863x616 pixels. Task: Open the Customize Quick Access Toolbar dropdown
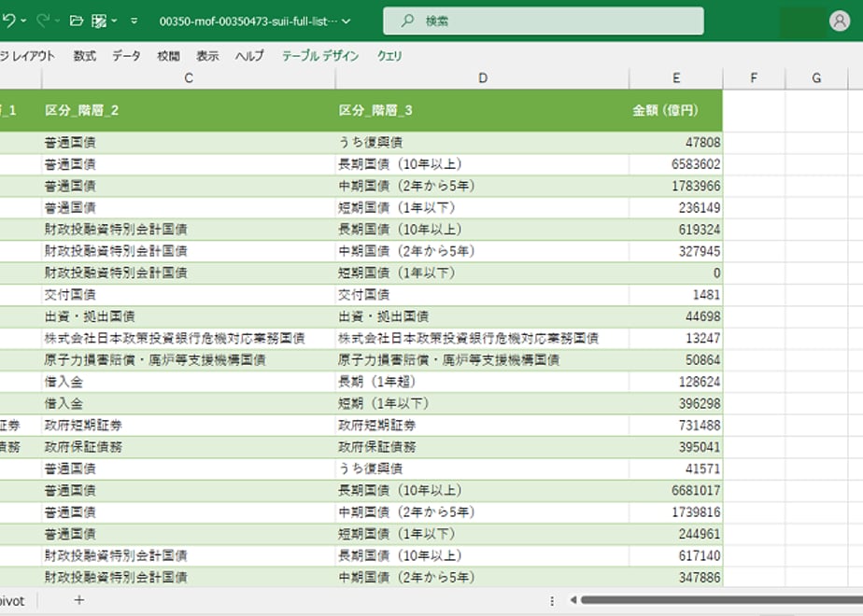point(134,21)
